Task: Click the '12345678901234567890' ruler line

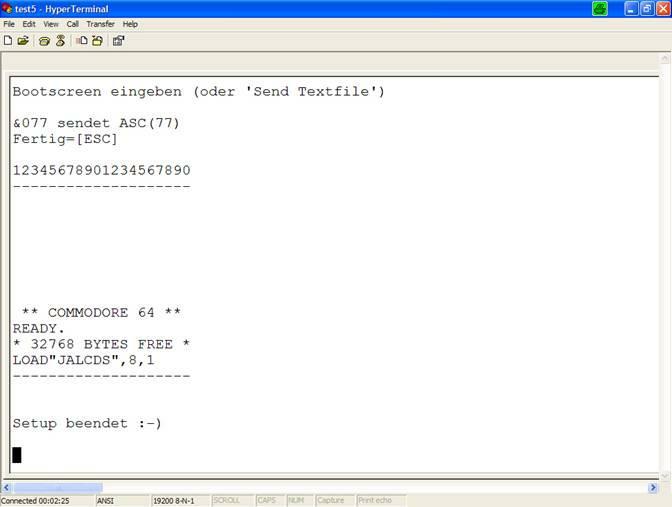Action: tap(102, 171)
